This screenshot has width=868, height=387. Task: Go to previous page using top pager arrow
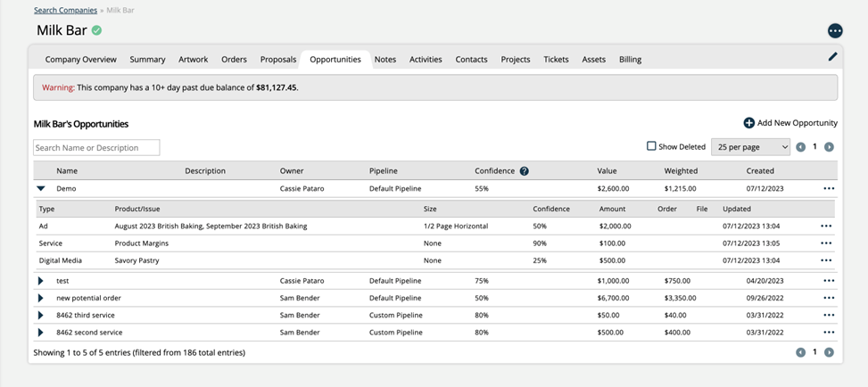click(x=800, y=147)
